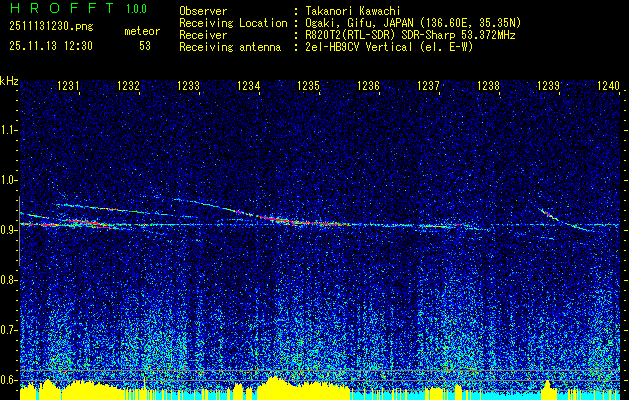Click the Observer label
The image size is (629, 400).
203,11
